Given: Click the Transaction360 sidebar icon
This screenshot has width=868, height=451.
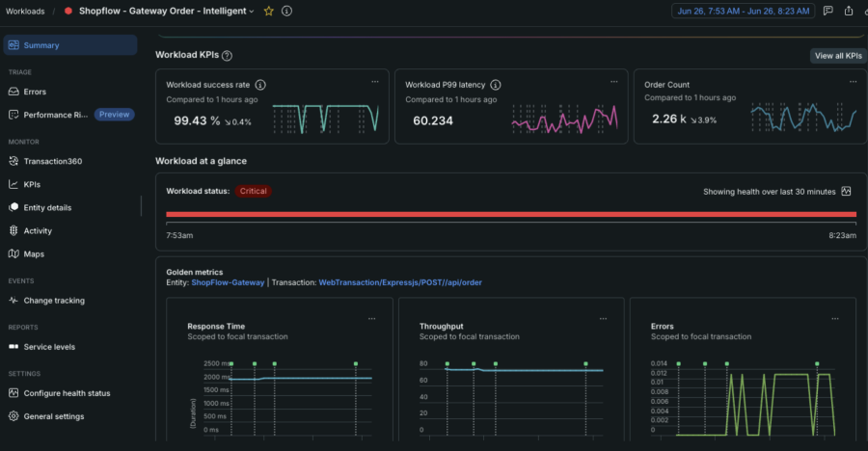Looking at the screenshot, I should pyautogui.click(x=14, y=161).
